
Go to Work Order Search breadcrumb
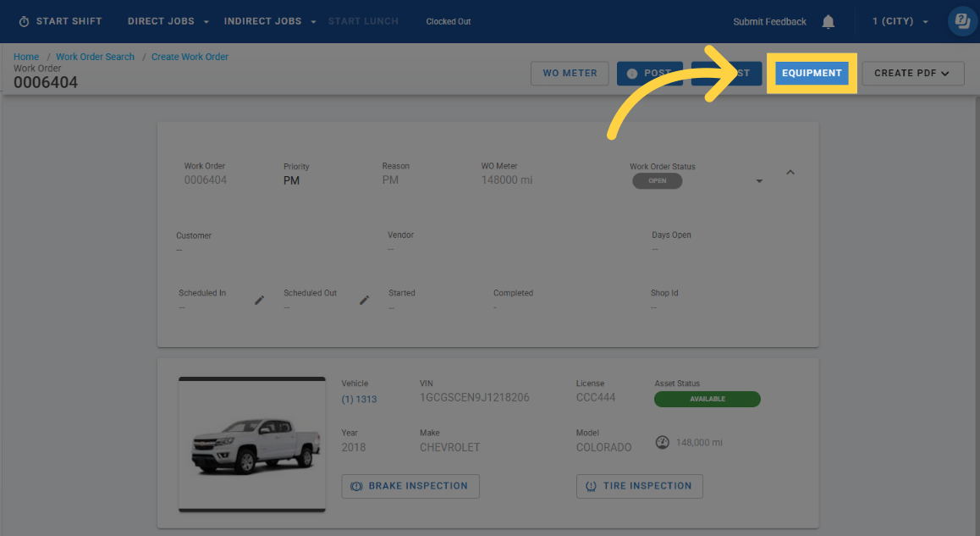[95, 57]
